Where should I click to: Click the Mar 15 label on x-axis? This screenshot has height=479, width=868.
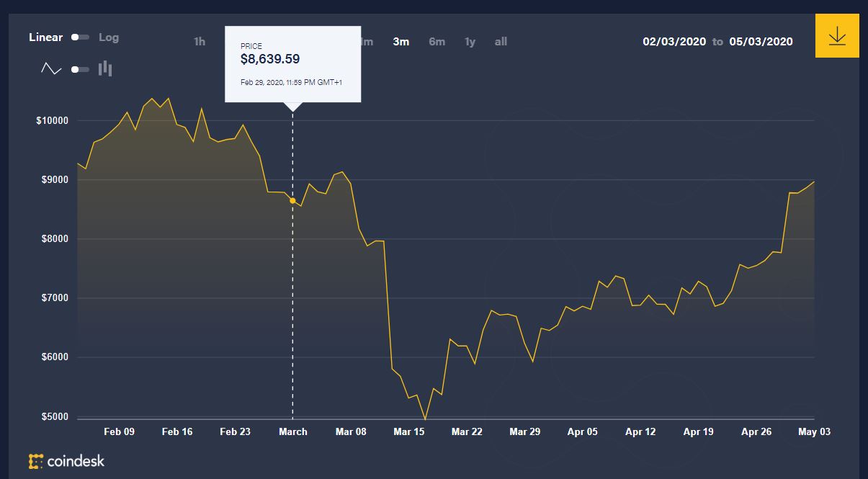coord(409,431)
